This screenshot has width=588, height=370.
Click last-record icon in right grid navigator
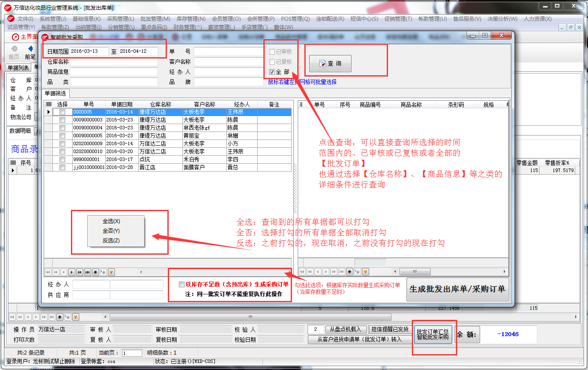coord(342,272)
